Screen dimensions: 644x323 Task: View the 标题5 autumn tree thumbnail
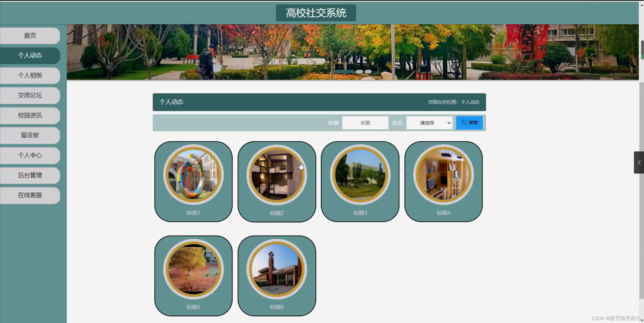pyautogui.click(x=193, y=269)
